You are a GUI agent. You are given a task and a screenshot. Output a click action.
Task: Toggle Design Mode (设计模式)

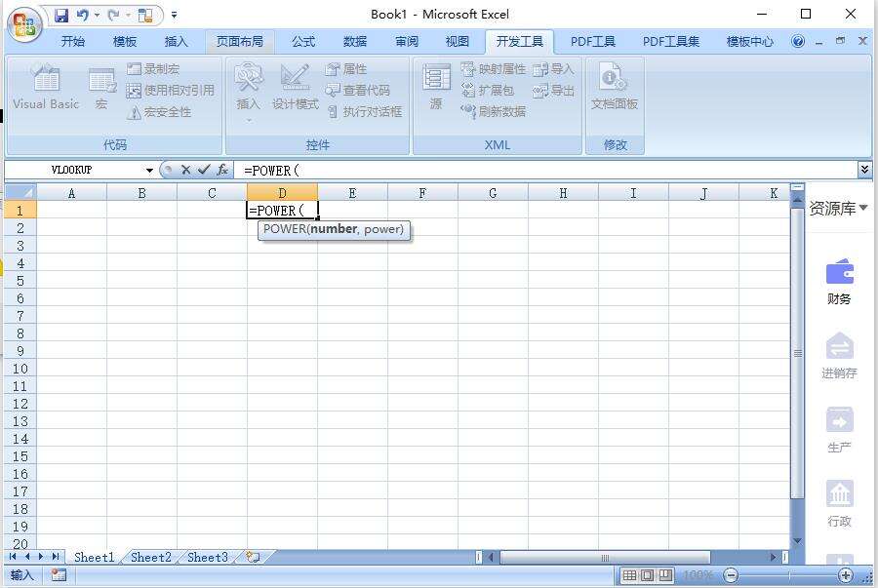[295, 88]
